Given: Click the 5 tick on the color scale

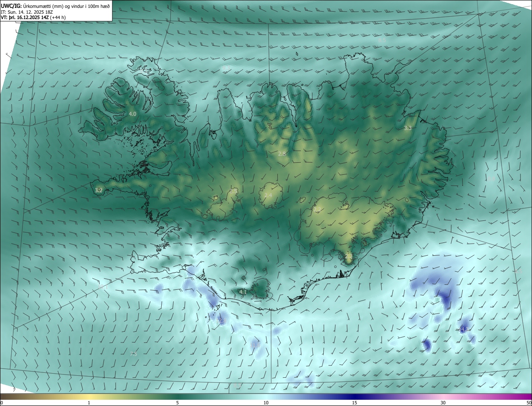Looking at the screenshot, I should pyautogui.click(x=177, y=403).
